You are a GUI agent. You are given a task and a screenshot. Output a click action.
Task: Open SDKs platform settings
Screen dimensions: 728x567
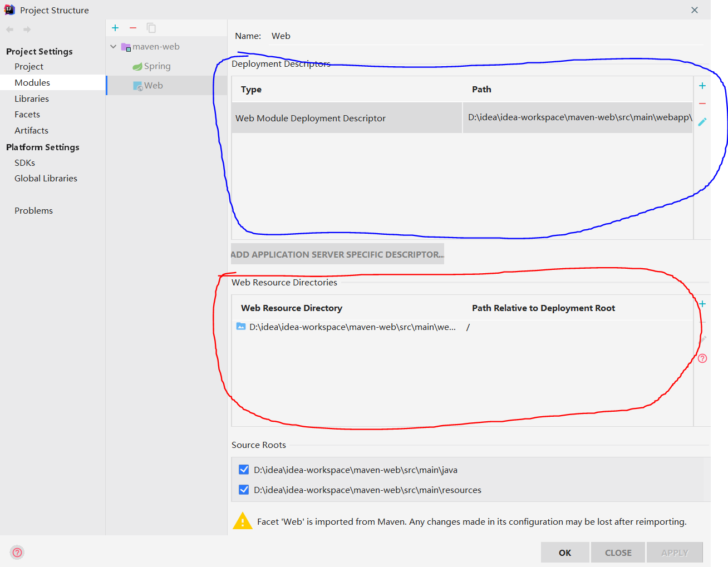coord(24,163)
